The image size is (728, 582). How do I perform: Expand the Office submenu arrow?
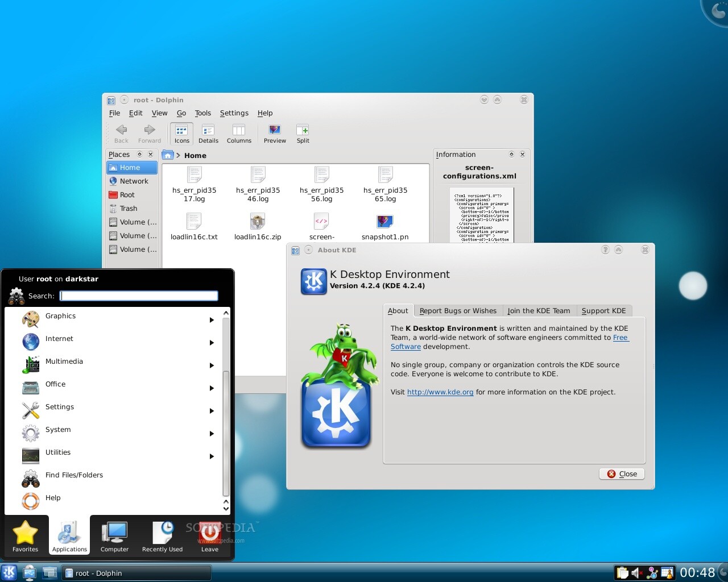pos(211,388)
